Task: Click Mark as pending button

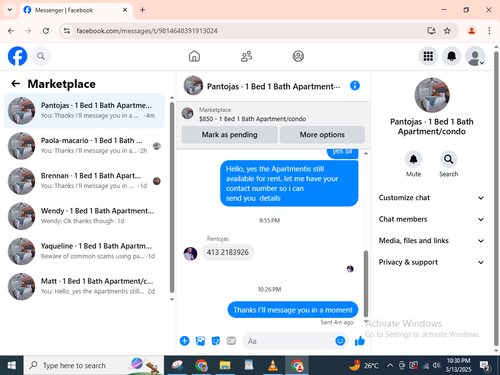Action: [229, 135]
